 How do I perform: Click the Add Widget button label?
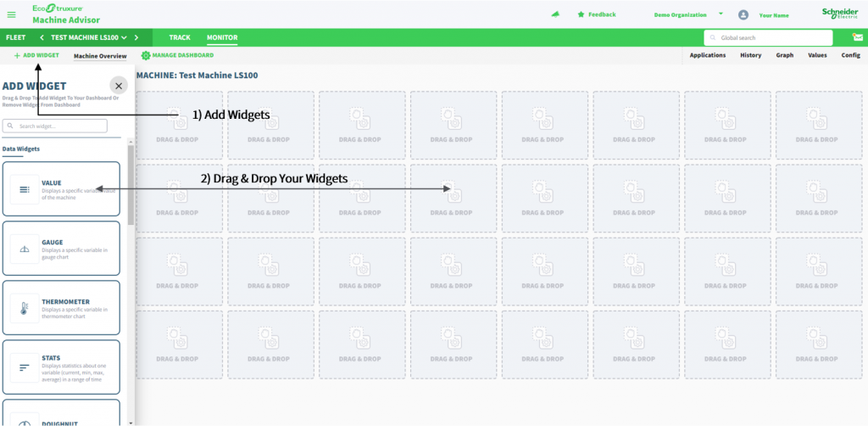[x=41, y=55]
